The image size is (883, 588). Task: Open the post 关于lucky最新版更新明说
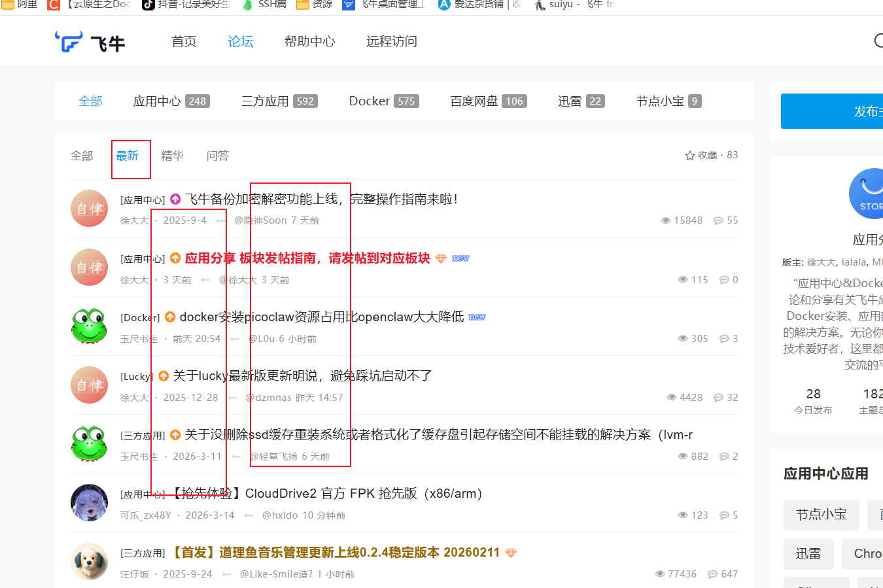tap(303, 376)
